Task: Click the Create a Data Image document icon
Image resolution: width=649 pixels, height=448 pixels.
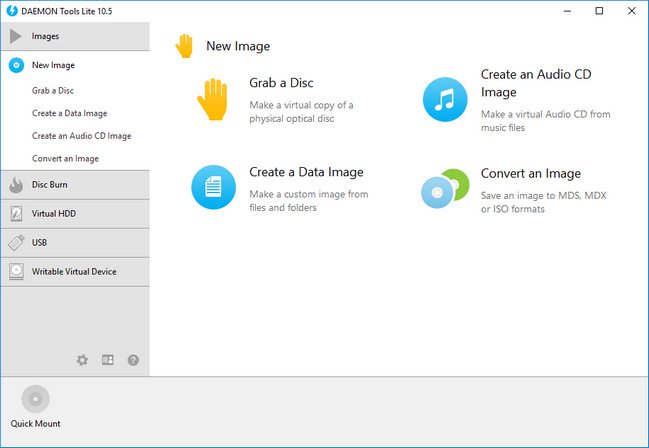Action: tap(213, 187)
